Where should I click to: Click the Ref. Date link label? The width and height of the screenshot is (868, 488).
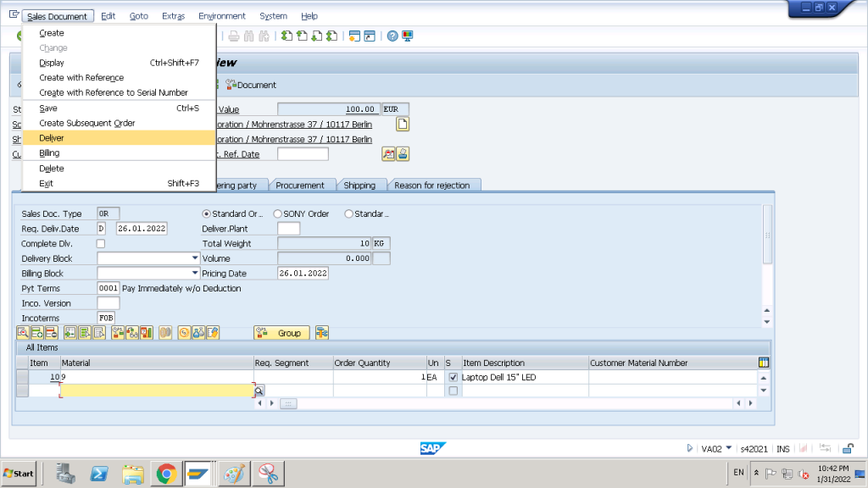242,154
